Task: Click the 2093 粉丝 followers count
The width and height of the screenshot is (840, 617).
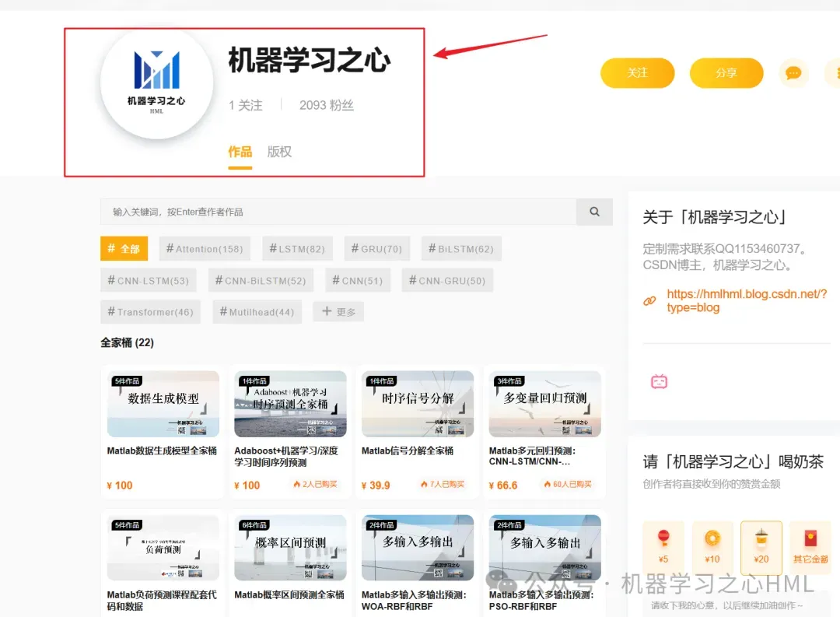Action: pyautogui.click(x=326, y=105)
